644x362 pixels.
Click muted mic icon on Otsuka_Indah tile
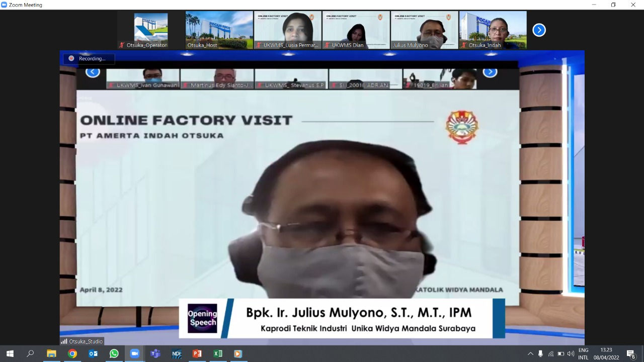pyautogui.click(x=464, y=45)
